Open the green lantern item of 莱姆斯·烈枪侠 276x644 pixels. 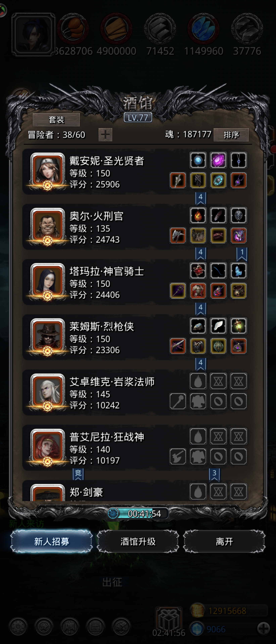(238, 326)
